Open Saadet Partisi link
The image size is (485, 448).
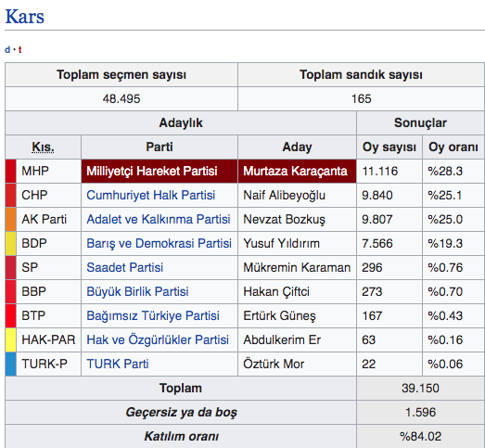point(124,268)
